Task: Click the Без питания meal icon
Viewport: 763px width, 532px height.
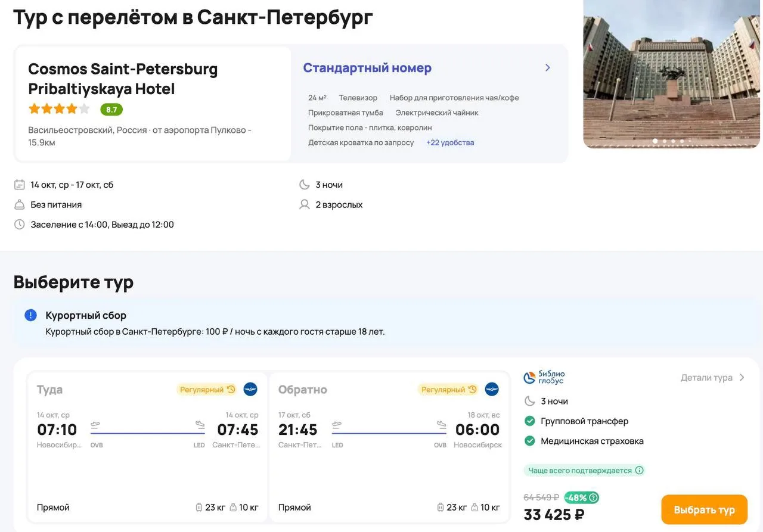Action: coord(20,204)
